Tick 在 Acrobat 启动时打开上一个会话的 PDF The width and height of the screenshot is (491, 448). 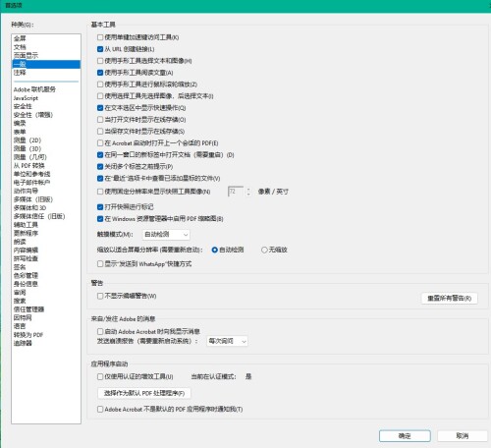click(x=100, y=143)
